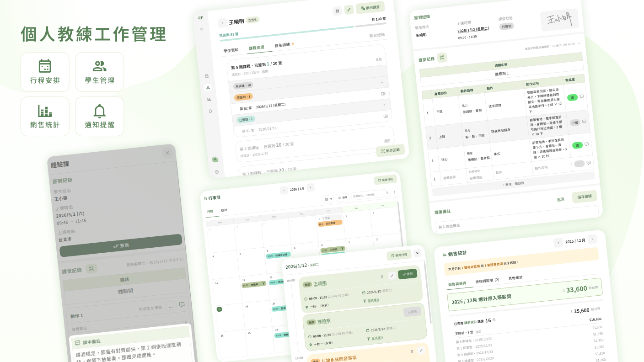The width and height of the screenshot is (644, 362).
Task: Toggle 完成度 高 for 核心 row
Action: tap(577, 145)
